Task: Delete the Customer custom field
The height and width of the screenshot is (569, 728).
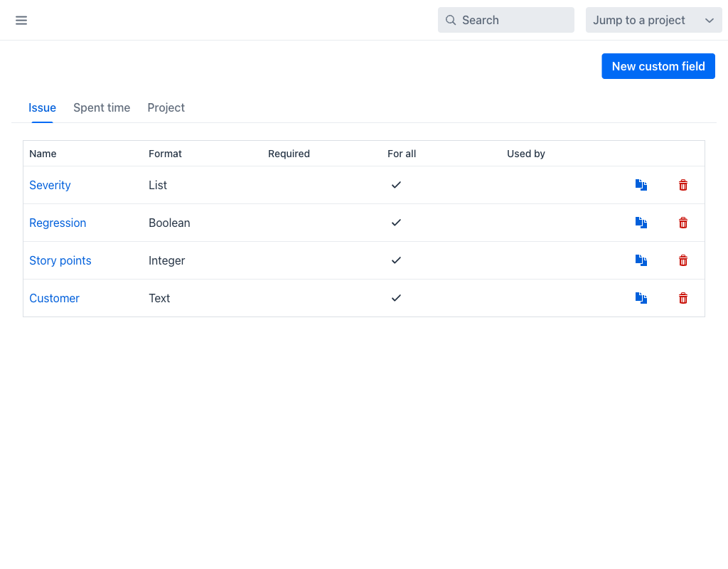Action: pyautogui.click(x=683, y=298)
